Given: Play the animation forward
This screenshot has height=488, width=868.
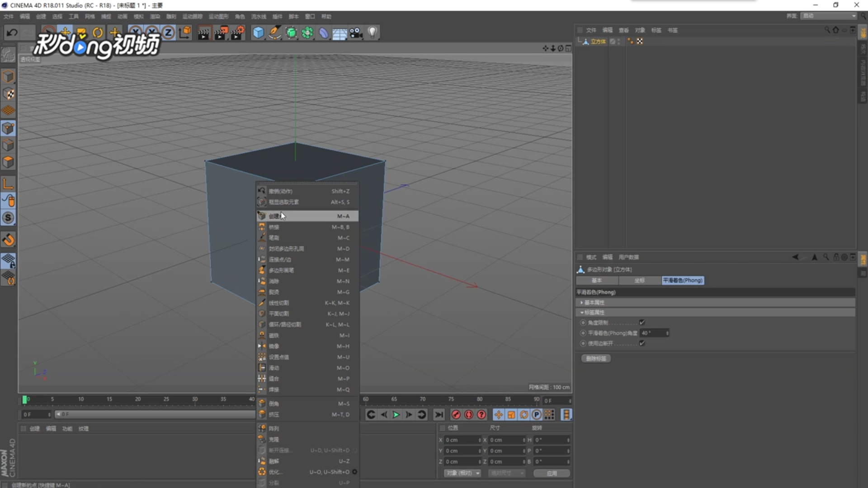Looking at the screenshot, I should [396, 414].
